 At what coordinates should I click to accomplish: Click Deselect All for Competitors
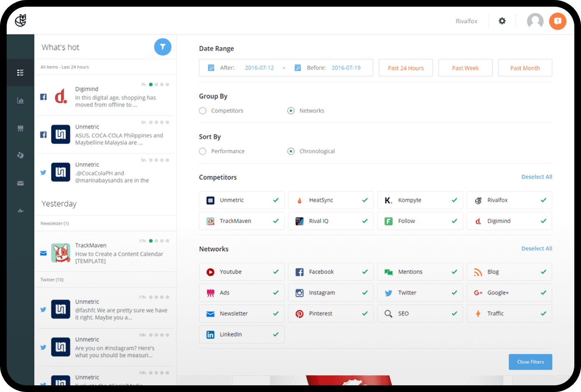(537, 177)
